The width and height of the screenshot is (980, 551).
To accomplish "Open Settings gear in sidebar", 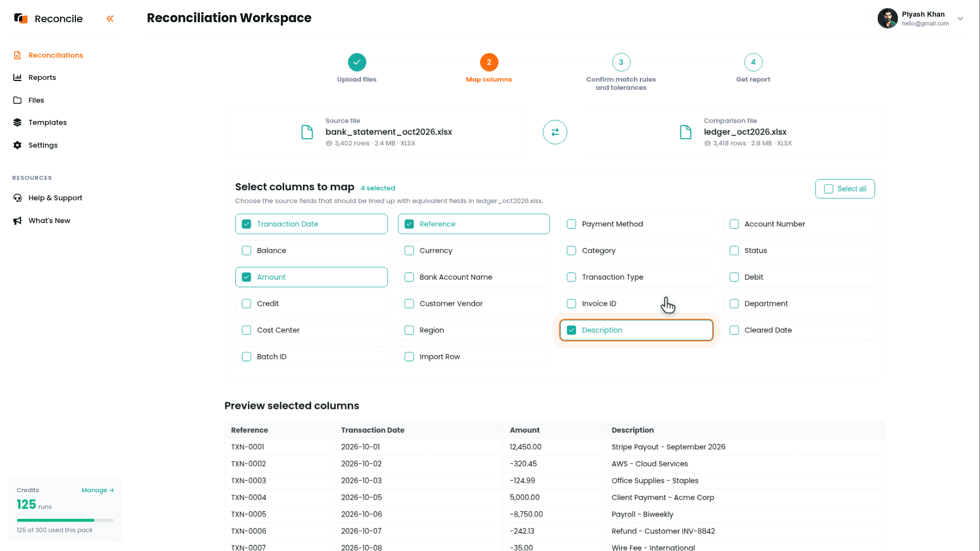I will [17, 145].
